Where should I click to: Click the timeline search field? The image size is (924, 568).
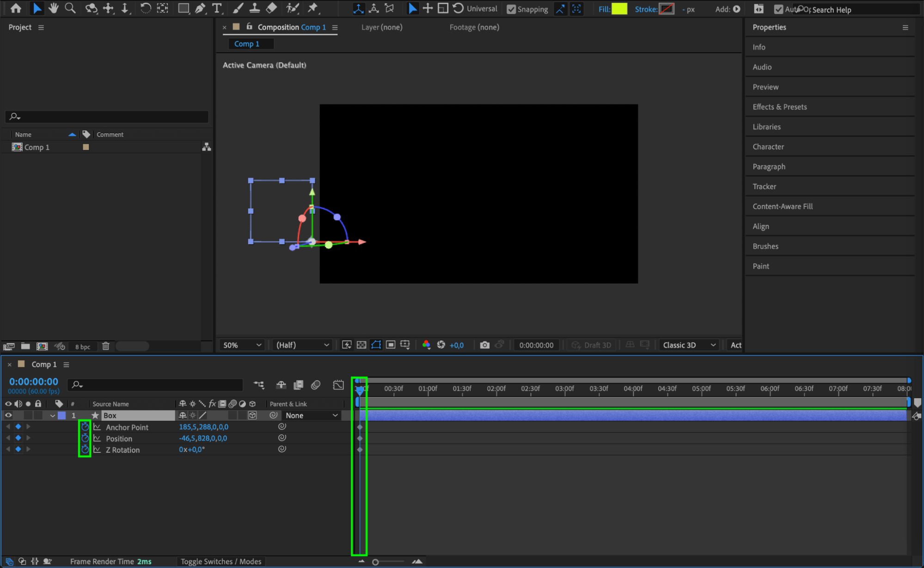157,385
